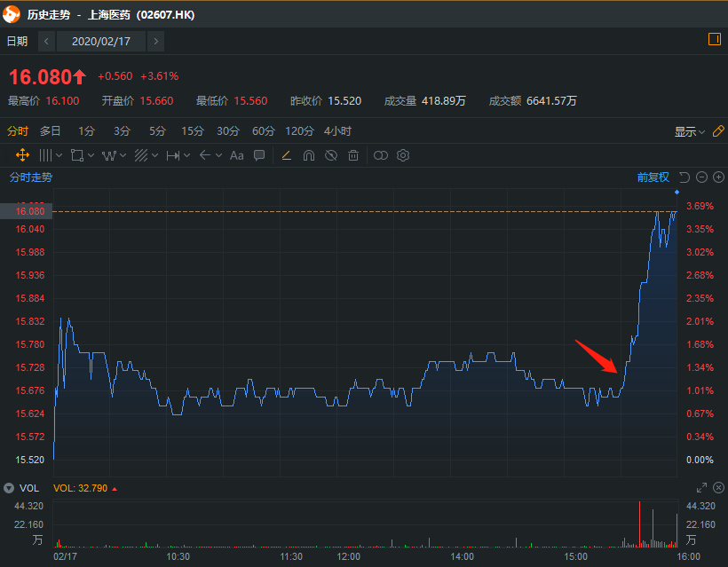
Task: Select the wave pattern drawing tool
Action: click(x=108, y=155)
